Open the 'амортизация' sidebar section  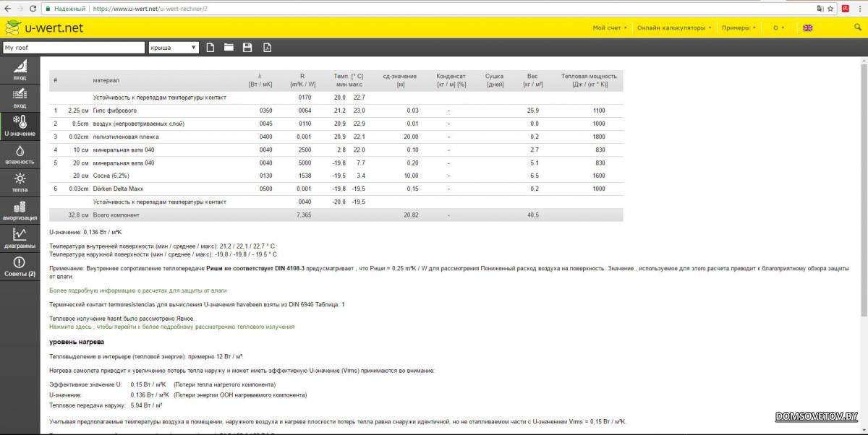coord(20,210)
